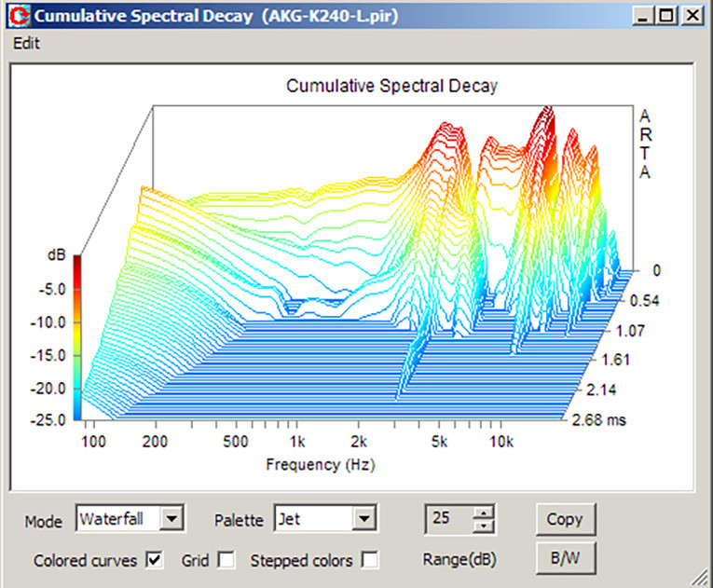Switch plot to B/W
This screenshot has height=588, width=713.
coord(565,558)
